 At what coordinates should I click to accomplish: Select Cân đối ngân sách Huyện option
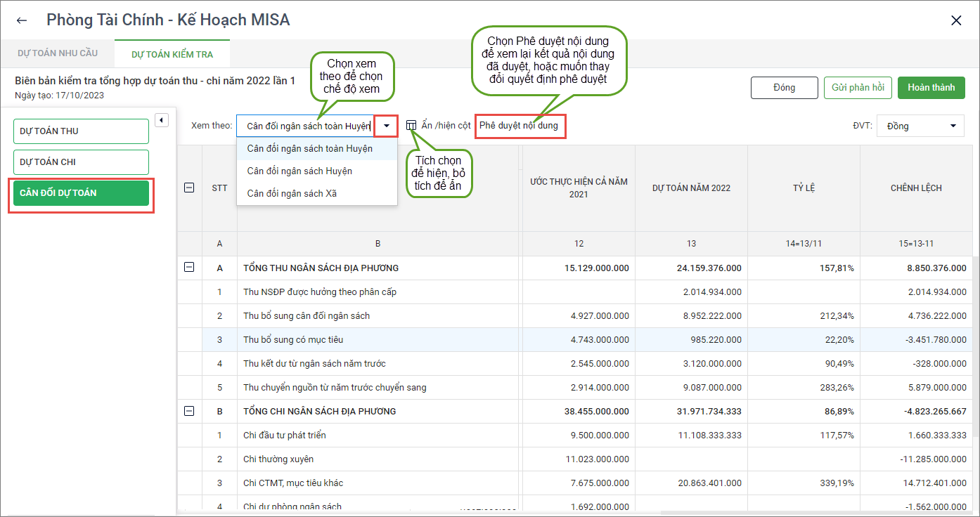pyautogui.click(x=299, y=171)
